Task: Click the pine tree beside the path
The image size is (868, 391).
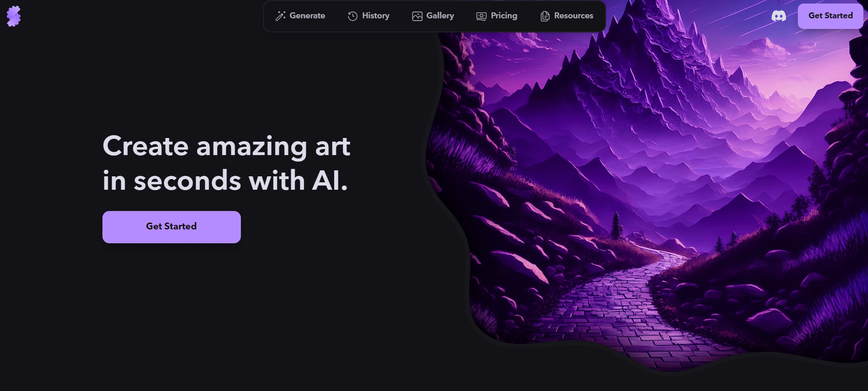Action: [x=616, y=225]
